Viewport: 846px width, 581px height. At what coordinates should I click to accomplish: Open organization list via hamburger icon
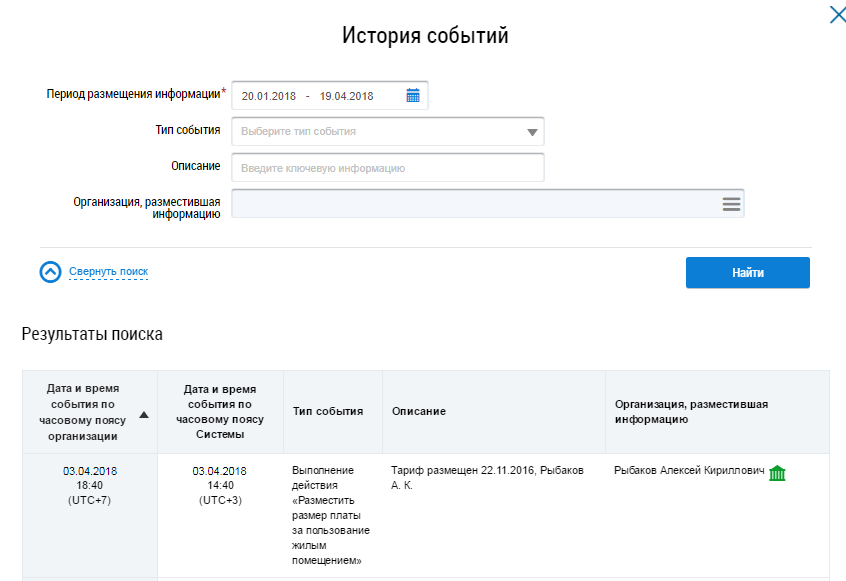coord(731,204)
